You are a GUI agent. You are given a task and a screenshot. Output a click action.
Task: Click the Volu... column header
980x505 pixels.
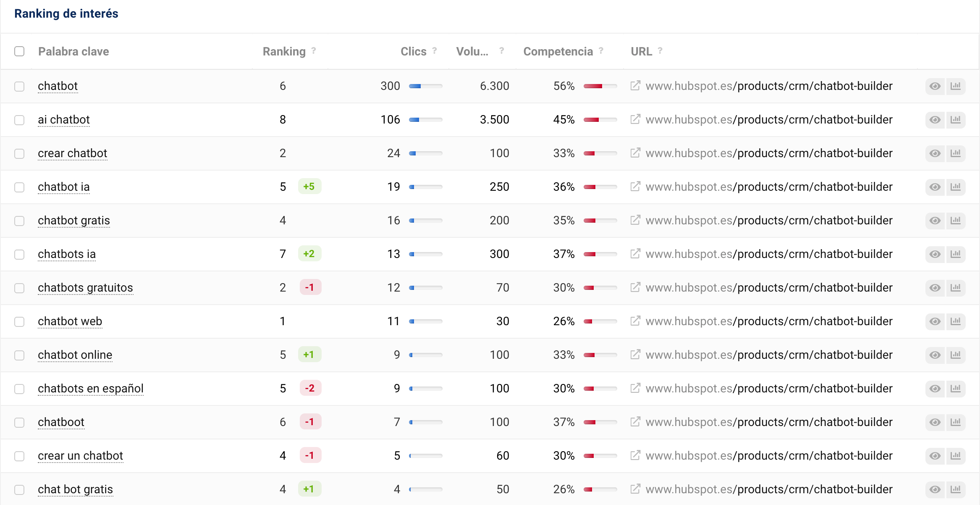(x=472, y=51)
